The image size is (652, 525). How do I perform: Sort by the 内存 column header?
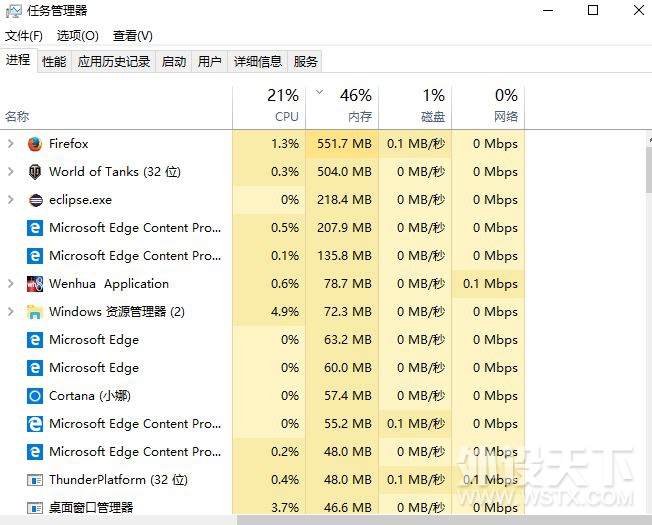pos(342,107)
